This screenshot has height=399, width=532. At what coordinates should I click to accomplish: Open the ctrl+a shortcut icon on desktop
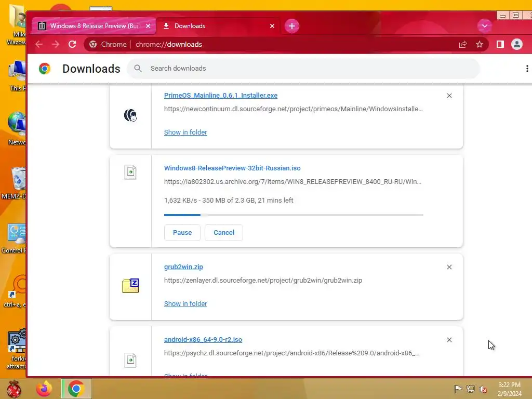(17, 287)
